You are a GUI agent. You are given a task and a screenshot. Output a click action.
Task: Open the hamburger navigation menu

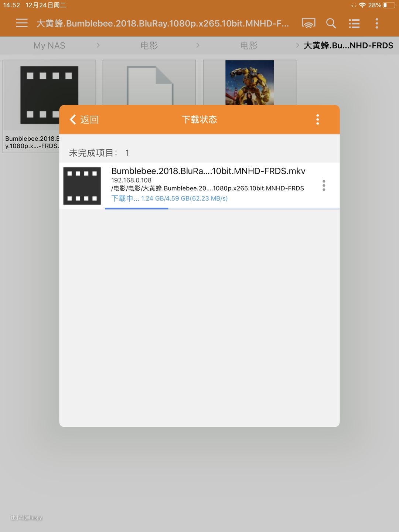coord(22,23)
